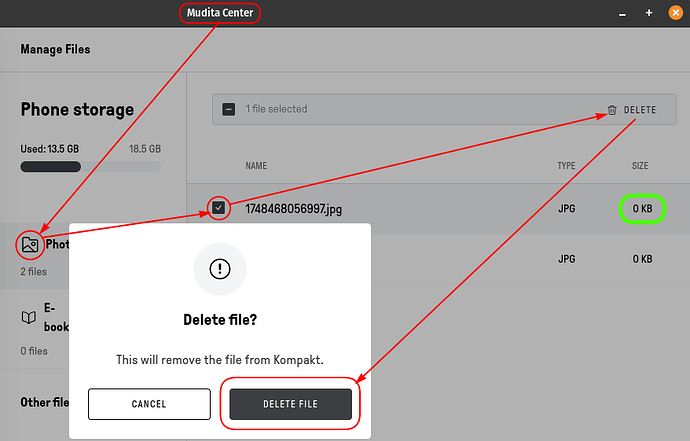Minimize the Mudita Center window
Image resolution: width=690 pixels, height=441 pixels.
(x=621, y=13)
